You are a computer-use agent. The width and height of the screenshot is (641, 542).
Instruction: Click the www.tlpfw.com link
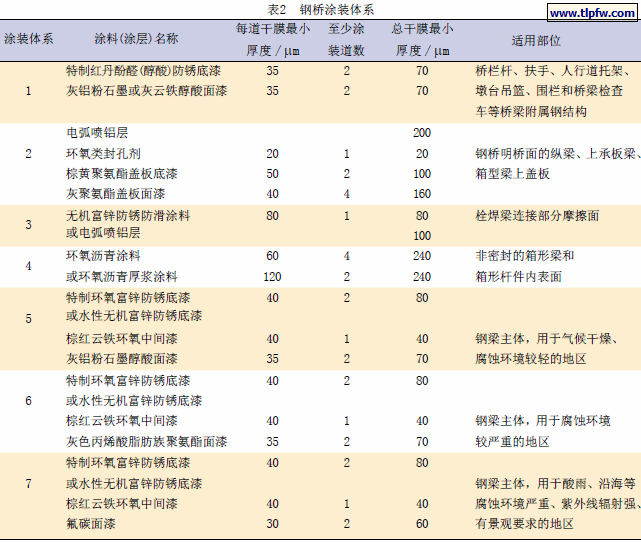(592, 13)
